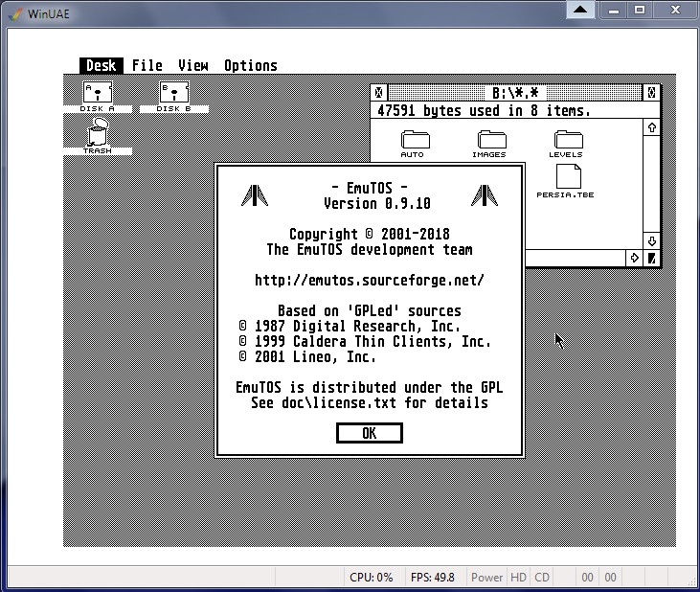Screen dimensions: 700x592
Task: Open the Desk menu
Action: pyautogui.click(x=101, y=65)
